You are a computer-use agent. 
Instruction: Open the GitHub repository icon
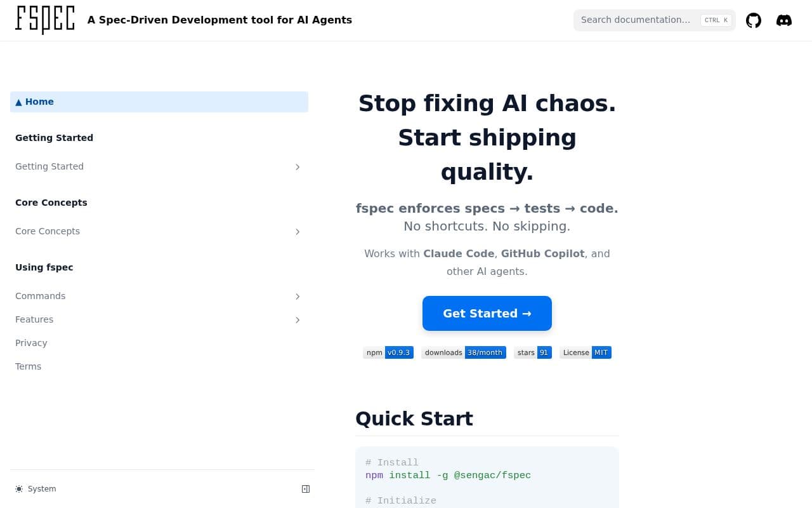[754, 20]
